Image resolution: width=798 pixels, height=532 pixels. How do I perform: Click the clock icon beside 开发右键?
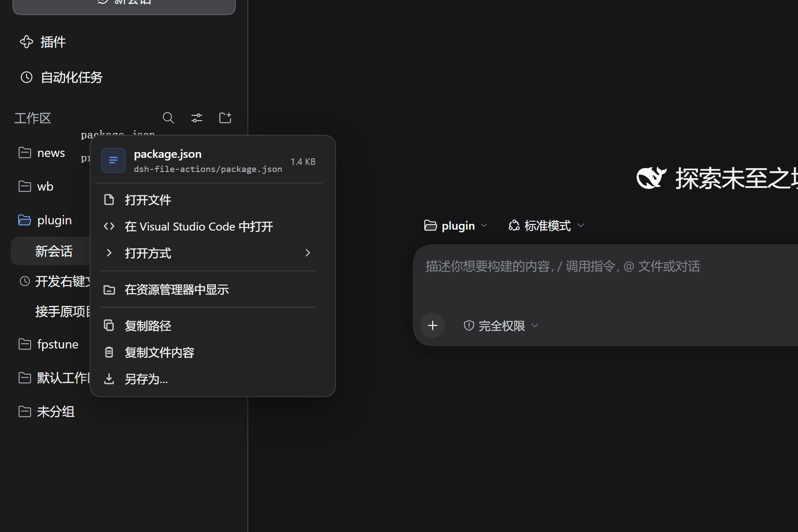click(x=25, y=281)
